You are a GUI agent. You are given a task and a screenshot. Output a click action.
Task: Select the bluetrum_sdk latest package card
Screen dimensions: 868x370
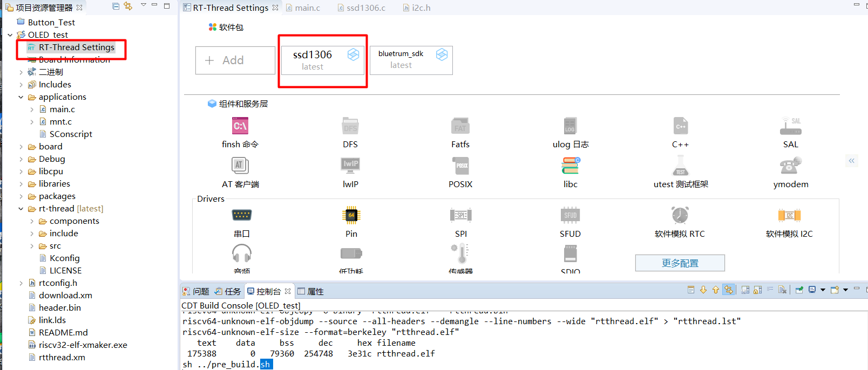(x=411, y=60)
